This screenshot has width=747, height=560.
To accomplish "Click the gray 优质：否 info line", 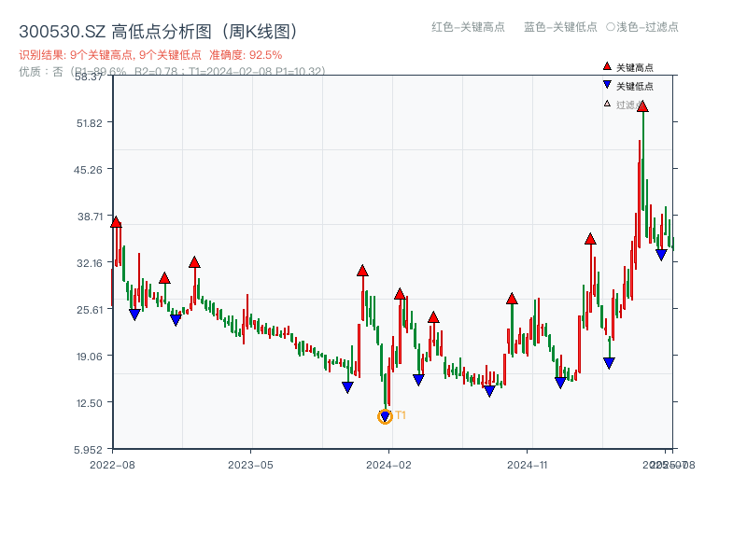I will coord(172,71).
